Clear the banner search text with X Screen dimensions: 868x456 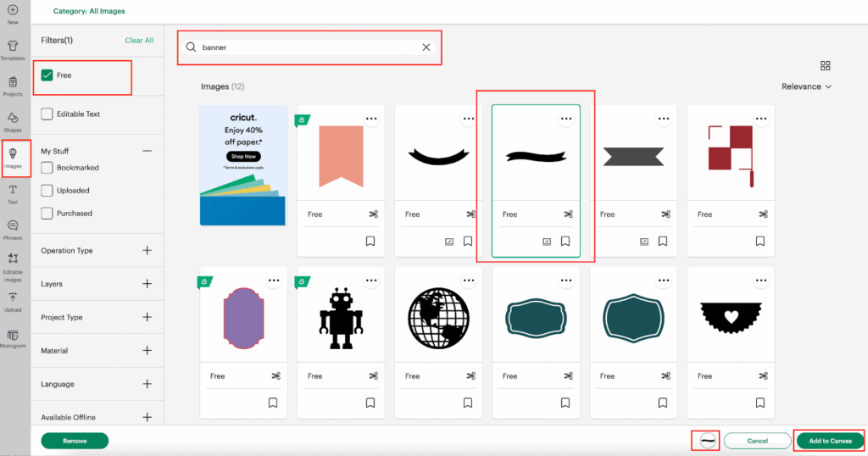point(426,47)
